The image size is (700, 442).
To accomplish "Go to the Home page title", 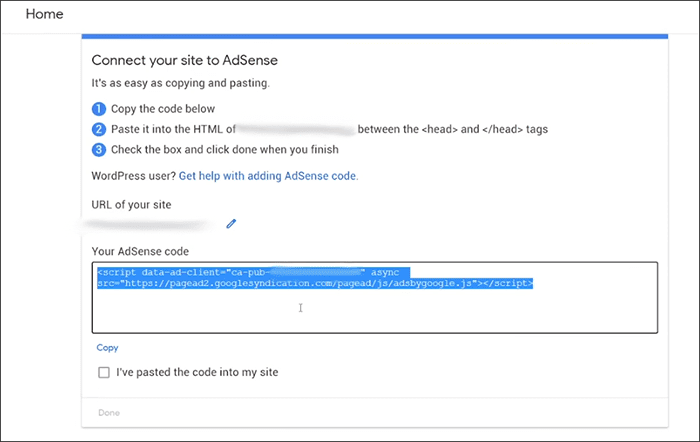I will point(44,15).
